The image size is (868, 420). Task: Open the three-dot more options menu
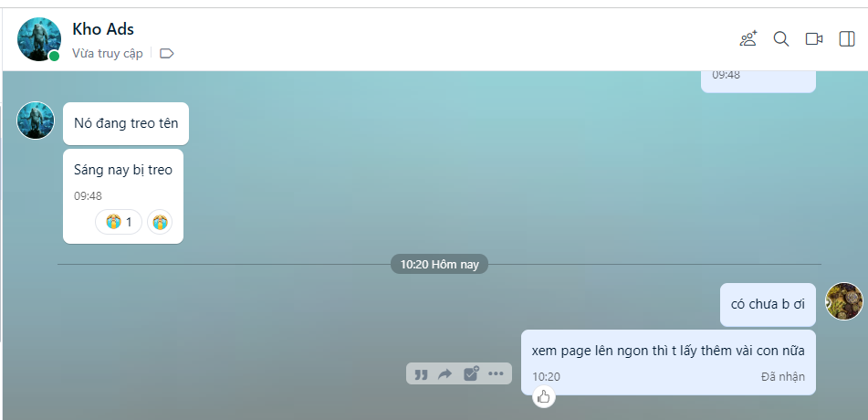tap(496, 373)
